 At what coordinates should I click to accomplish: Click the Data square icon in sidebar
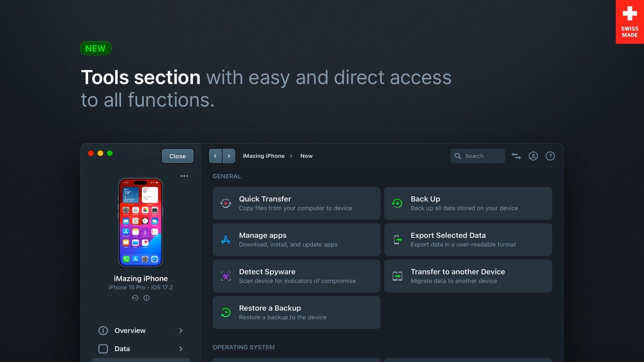[x=103, y=349]
